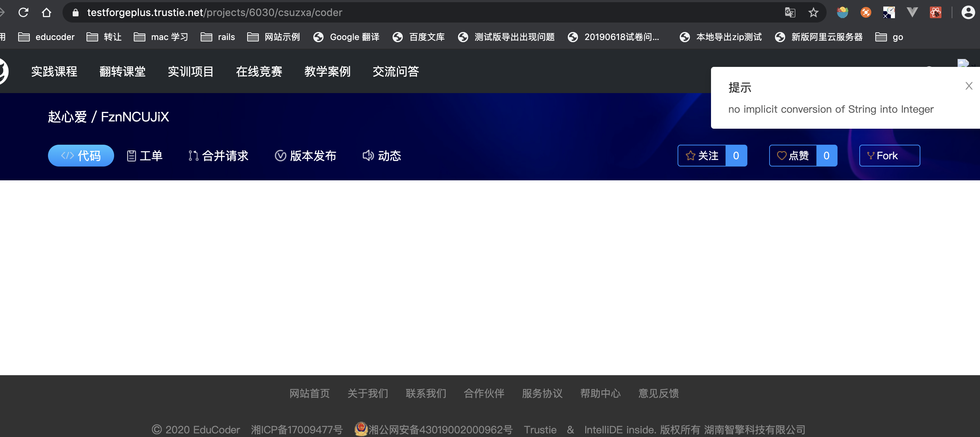The width and height of the screenshot is (980, 437).
Task: Open 服务协议 footer link
Action: (x=542, y=393)
